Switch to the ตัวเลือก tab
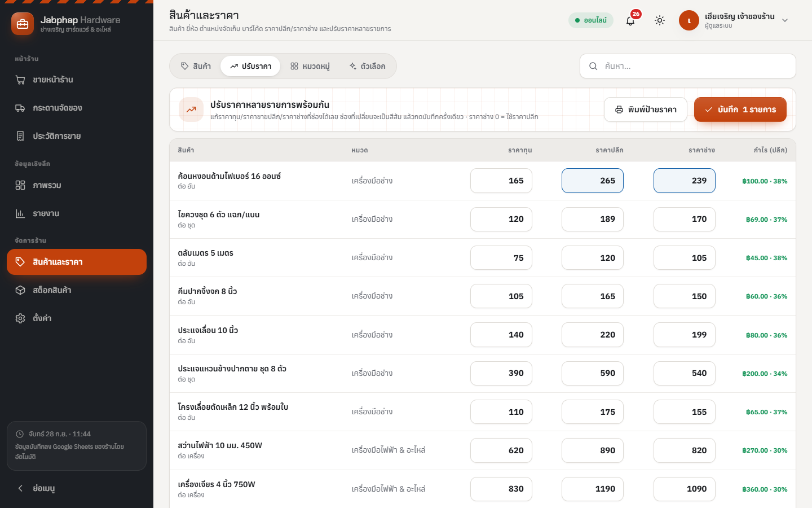 click(367, 66)
